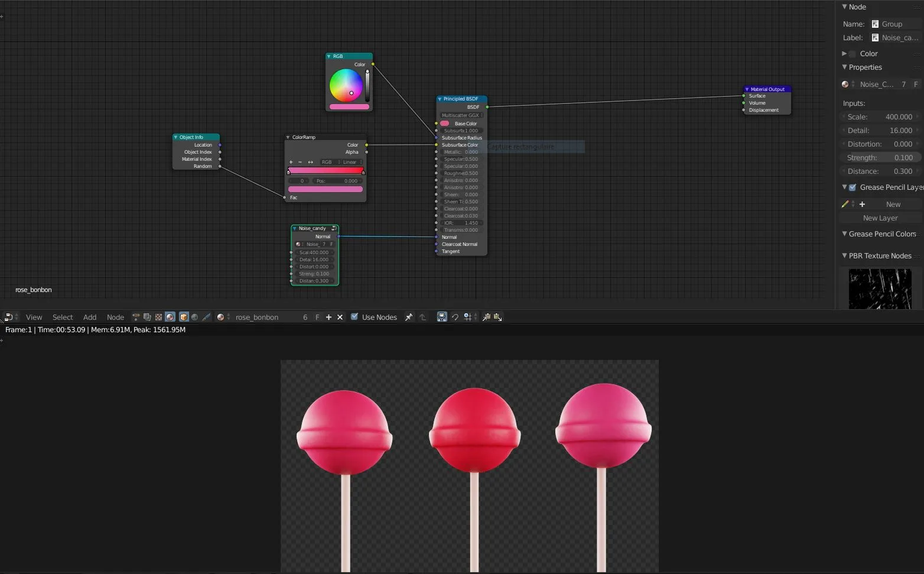The width and height of the screenshot is (924, 574).
Task: Click the PBR texture thumbnail preview
Action: 880,289
